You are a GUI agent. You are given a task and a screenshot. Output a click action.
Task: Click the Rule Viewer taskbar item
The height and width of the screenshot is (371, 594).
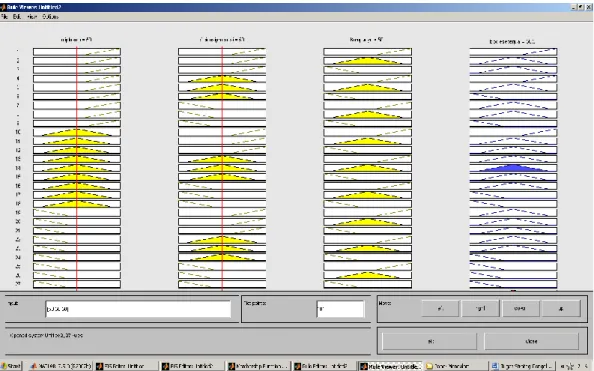click(x=390, y=366)
